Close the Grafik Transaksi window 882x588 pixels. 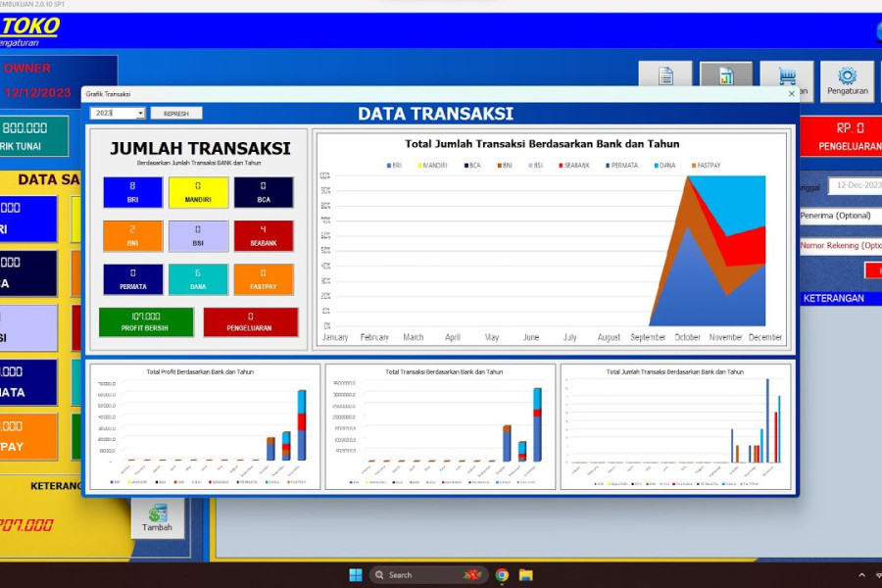coord(792,93)
